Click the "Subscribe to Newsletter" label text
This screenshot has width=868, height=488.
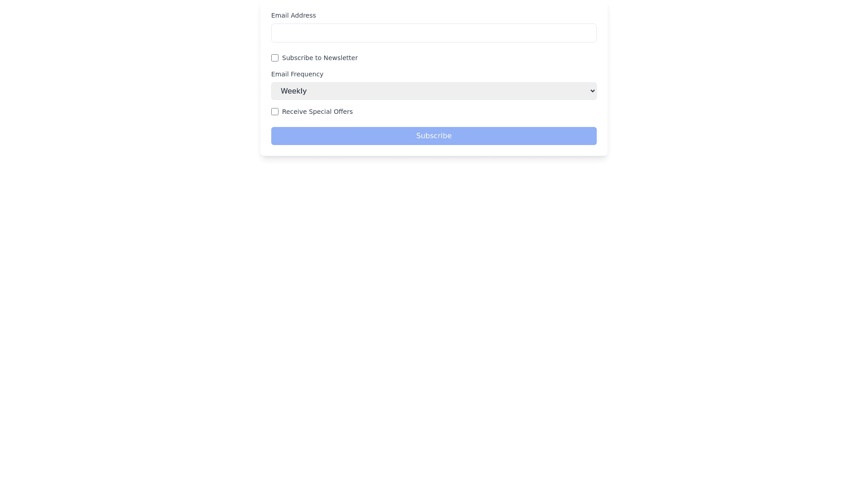point(320,58)
